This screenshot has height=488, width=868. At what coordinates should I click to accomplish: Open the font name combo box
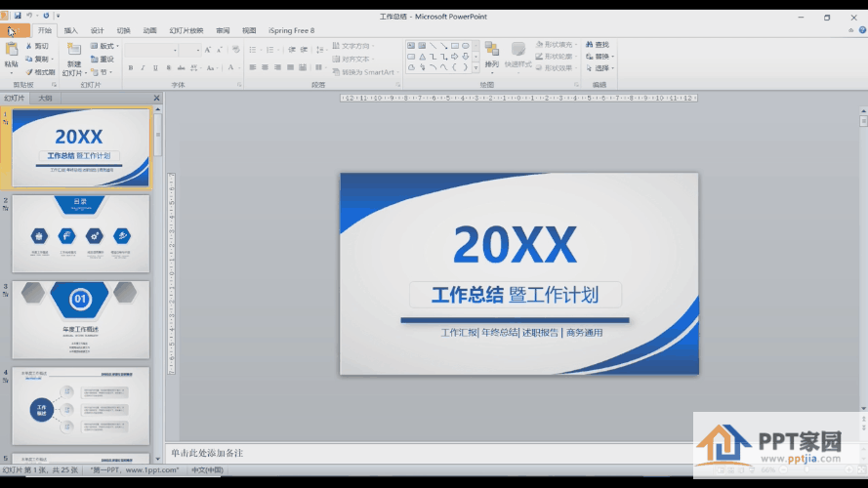click(x=151, y=51)
